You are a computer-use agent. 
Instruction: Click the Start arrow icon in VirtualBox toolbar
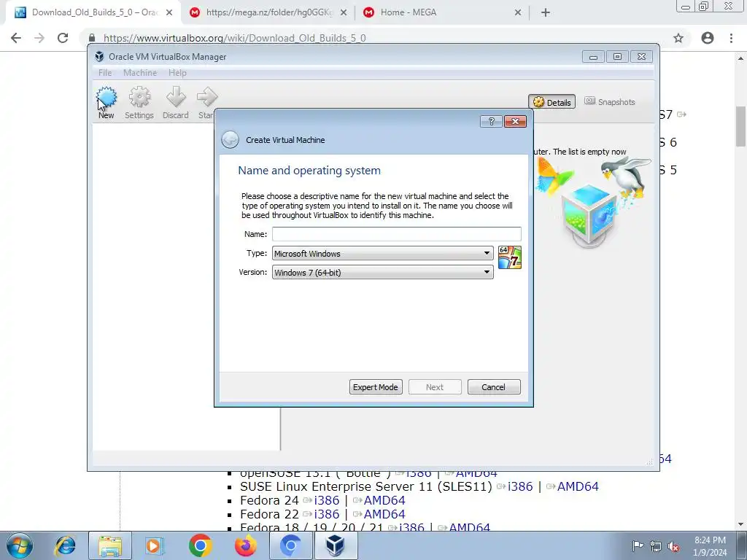click(206, 97)
